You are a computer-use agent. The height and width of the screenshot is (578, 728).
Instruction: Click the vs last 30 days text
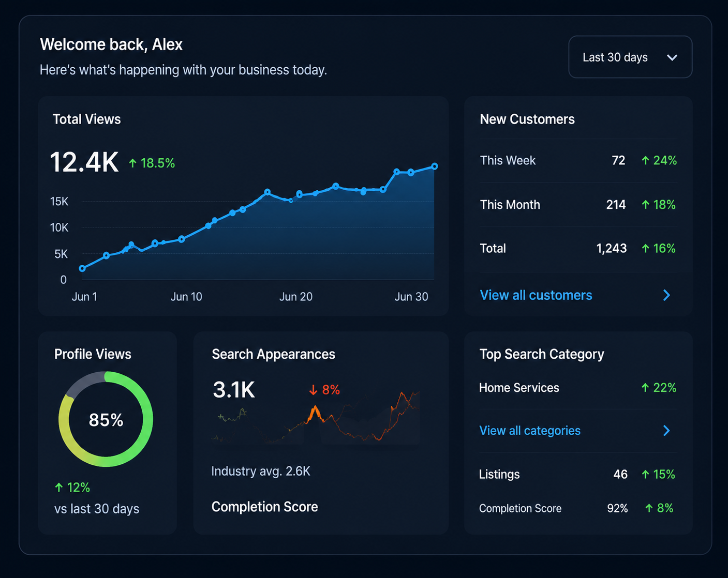(97, 509)
